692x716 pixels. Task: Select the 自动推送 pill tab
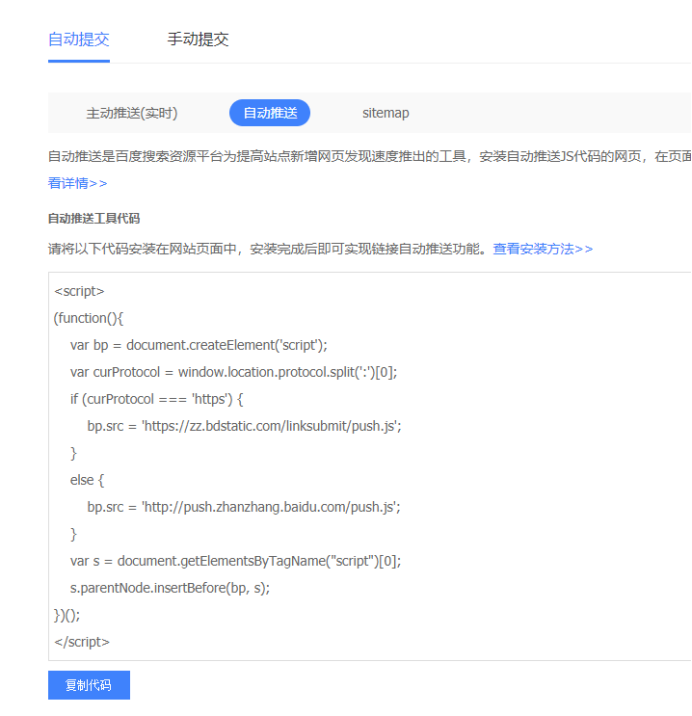(x=269, y=113)
